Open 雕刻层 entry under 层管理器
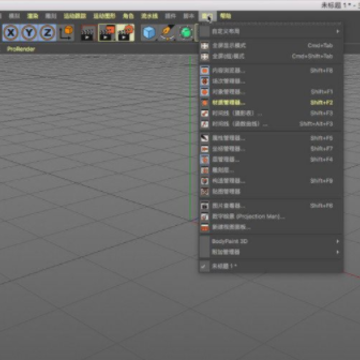The width and height of the screenshot is (360, 360). (x=271, y=170)
